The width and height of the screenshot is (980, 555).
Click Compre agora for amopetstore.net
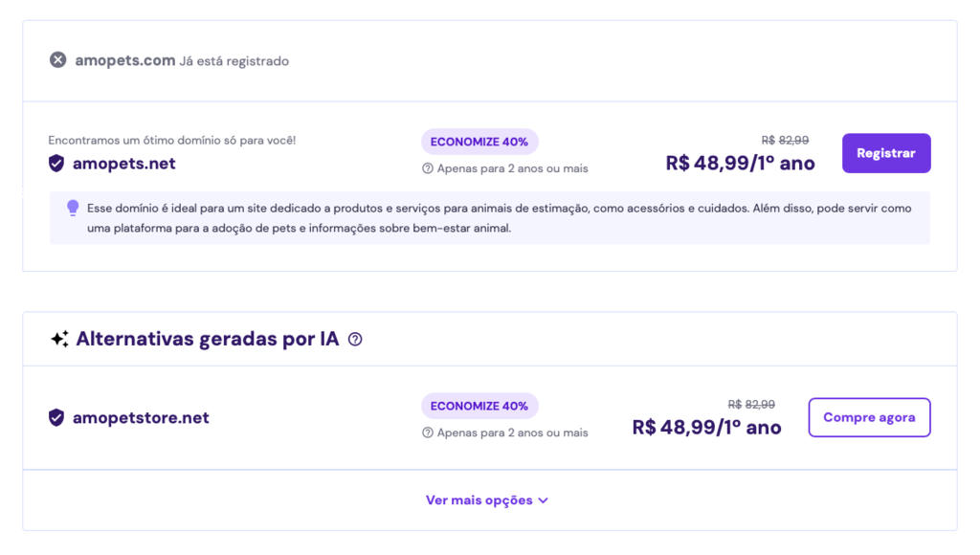pyautogui.click(x=869, y=417)
